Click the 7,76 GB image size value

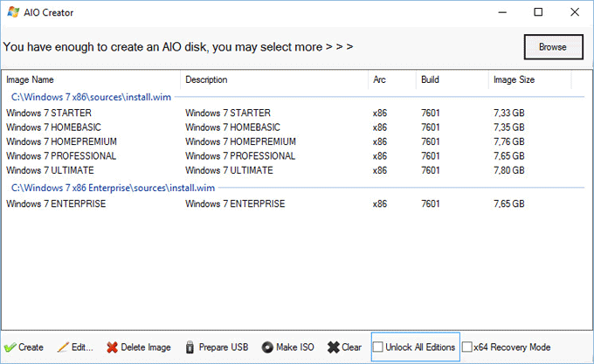pos(509,142)
